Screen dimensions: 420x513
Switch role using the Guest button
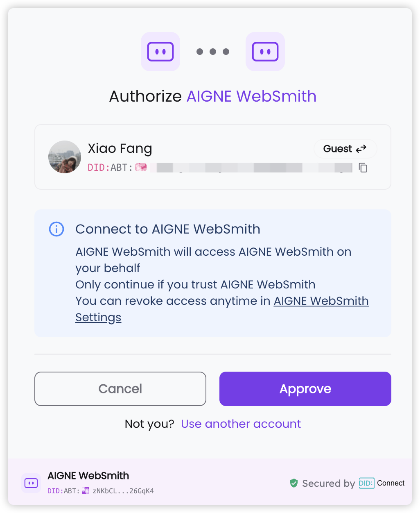[345, 149]
